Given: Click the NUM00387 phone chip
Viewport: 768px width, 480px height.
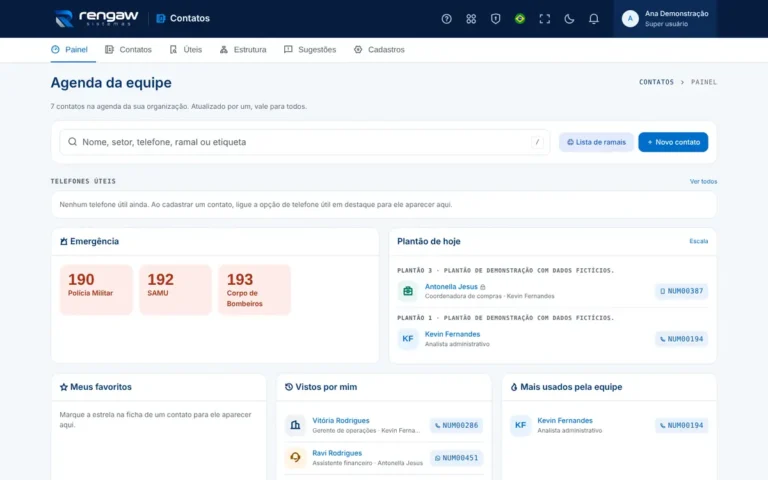Looking at the screenshot, I should [681, 291].
